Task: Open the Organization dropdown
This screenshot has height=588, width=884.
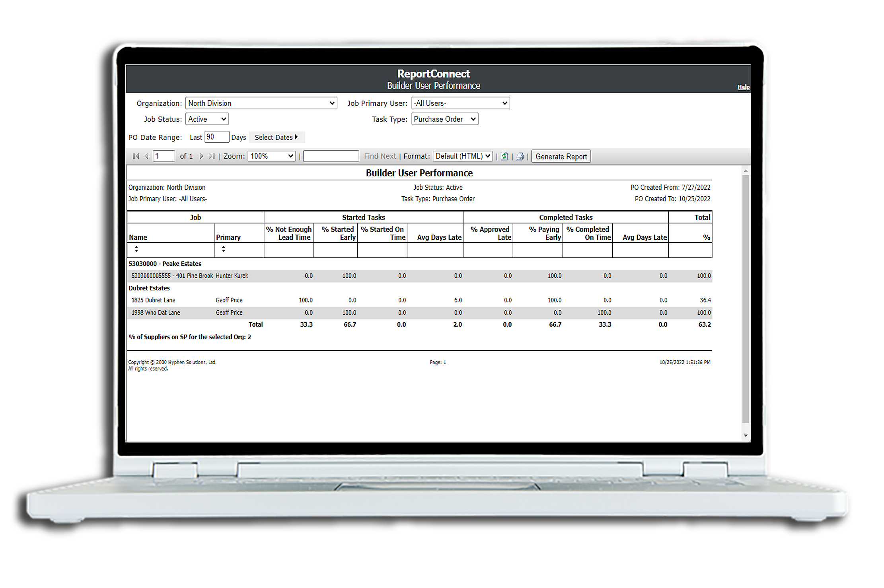Action: [x=261, y=103]
